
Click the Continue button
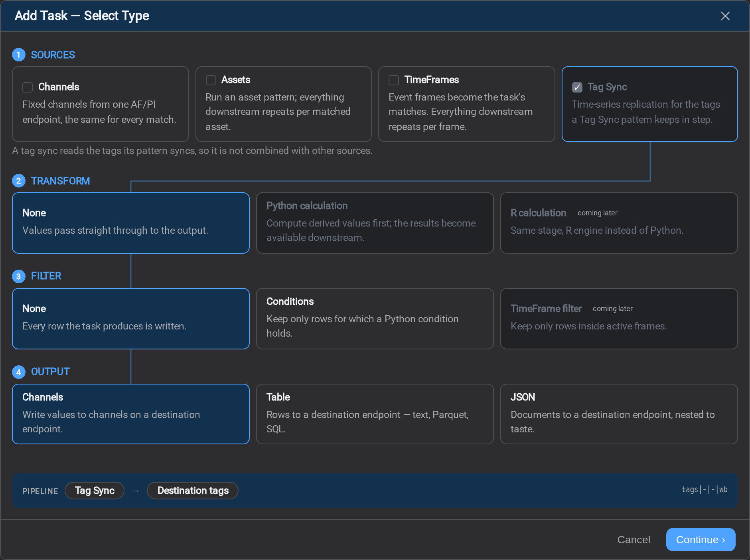tap(701, 540)
